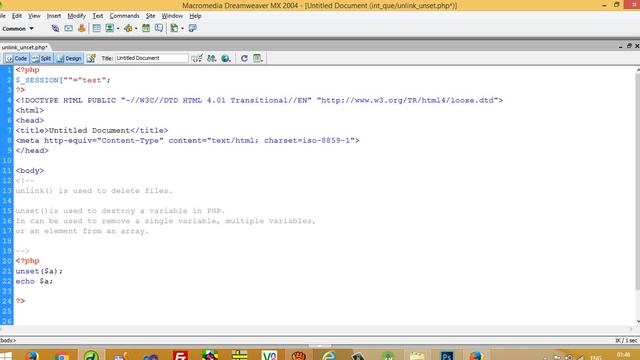Expand the Images button dropdown arrow
This screenshot has width=640, height=360.
[x=118, y=29]
